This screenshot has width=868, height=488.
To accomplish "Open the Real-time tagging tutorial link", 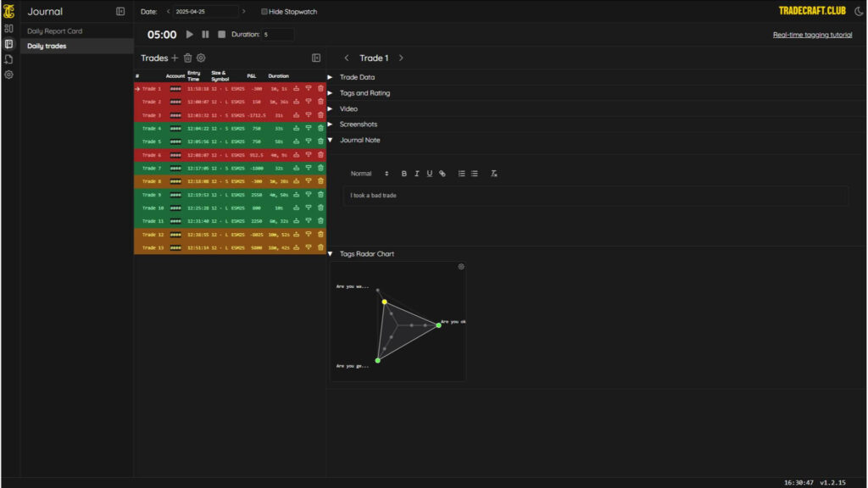I will click(x=812, y=35).
